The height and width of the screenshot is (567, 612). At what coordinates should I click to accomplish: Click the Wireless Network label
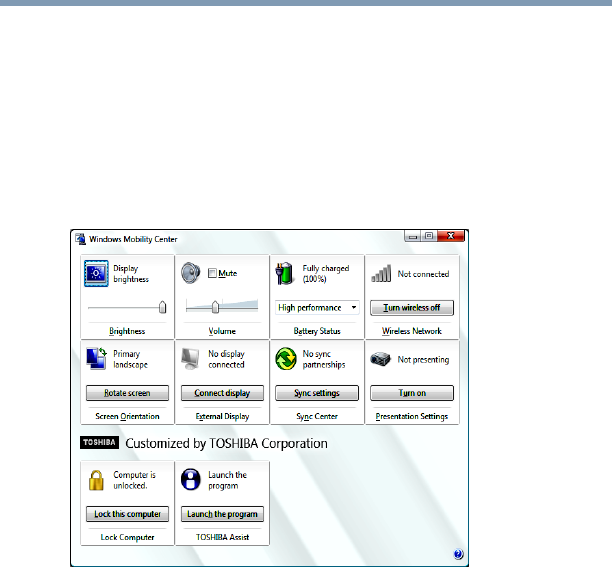click(412, 331)
